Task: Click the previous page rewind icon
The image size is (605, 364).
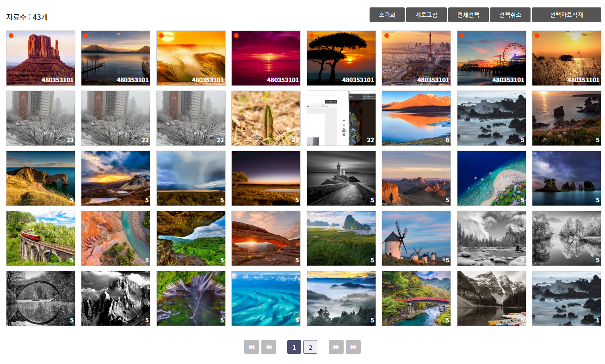Action: (268, 347)
